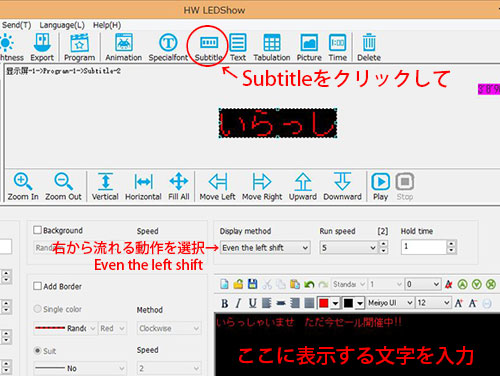Select Single color radio button
This screenshot has height=376, width=500.
[x=37, y=309]
